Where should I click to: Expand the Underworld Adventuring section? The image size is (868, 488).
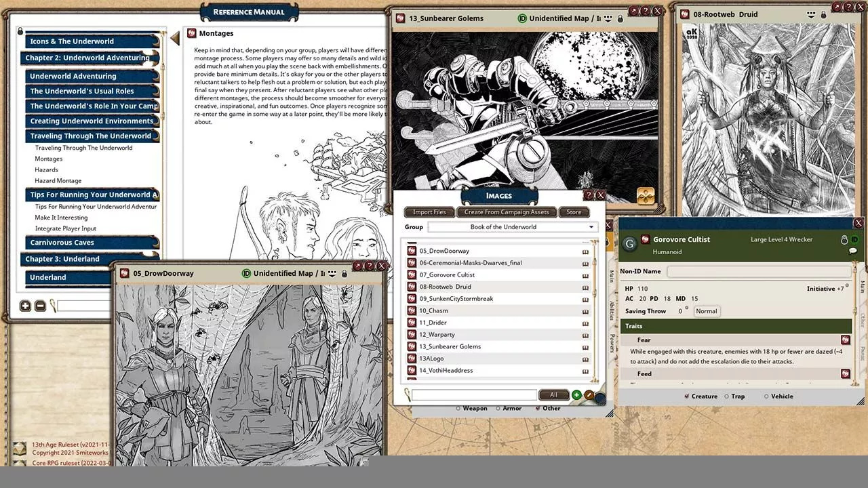click(92, 77)
